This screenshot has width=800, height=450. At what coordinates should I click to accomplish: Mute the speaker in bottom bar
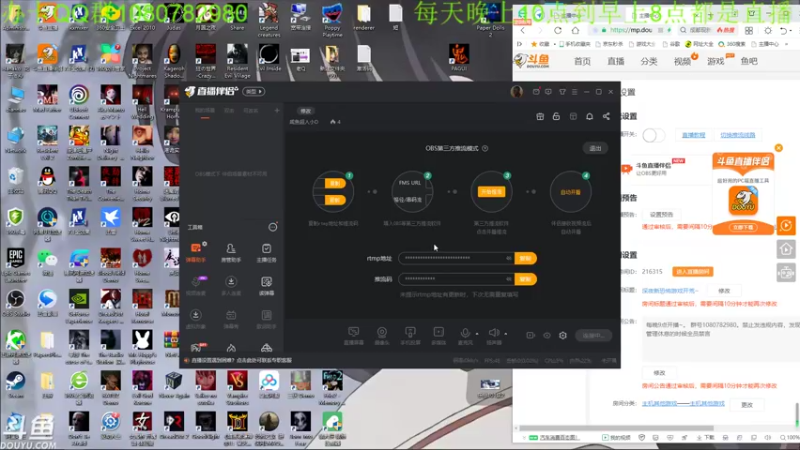coord(493,334)
